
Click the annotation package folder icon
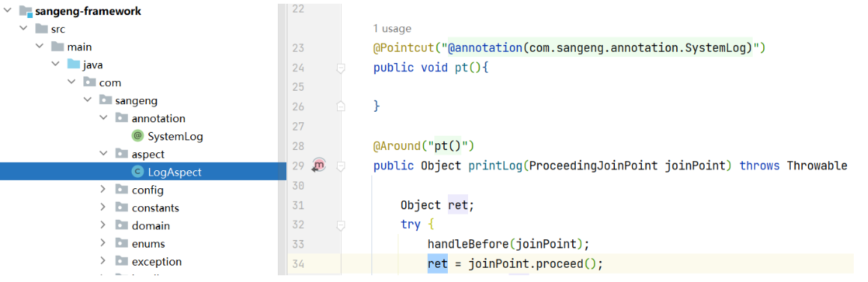[122, 118]
